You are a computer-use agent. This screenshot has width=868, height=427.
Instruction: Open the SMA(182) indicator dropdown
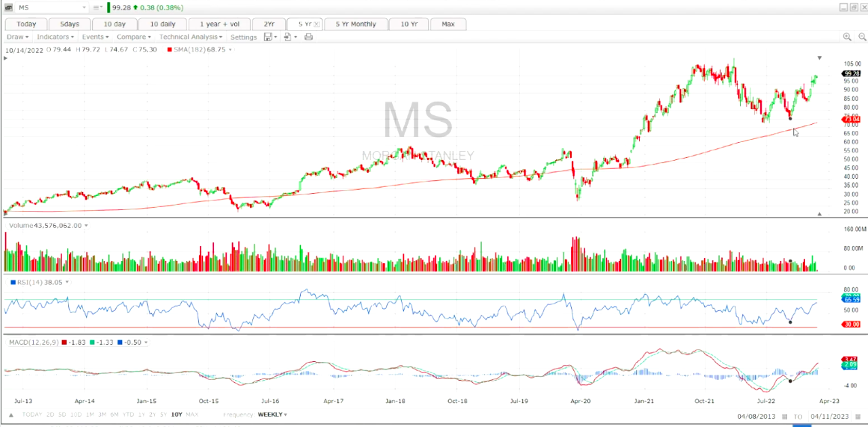tap(230, 50)
